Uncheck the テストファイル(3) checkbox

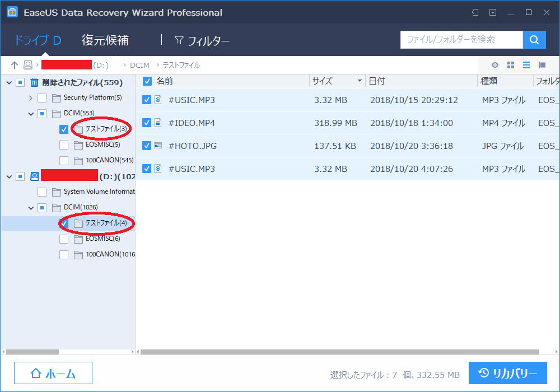coord(64,129)
